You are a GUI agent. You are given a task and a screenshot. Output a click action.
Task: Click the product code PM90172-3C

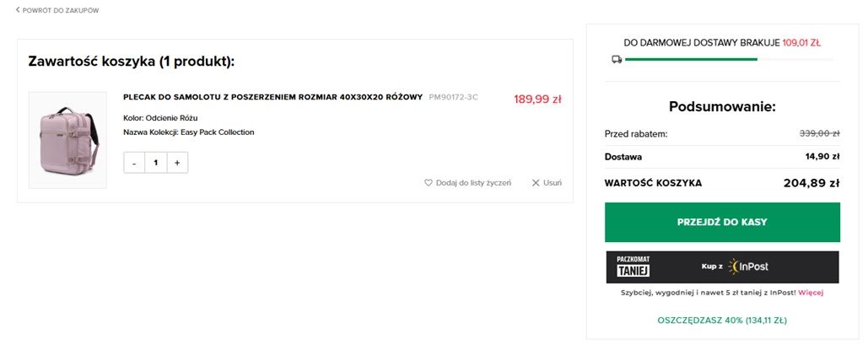coord(453,97)
